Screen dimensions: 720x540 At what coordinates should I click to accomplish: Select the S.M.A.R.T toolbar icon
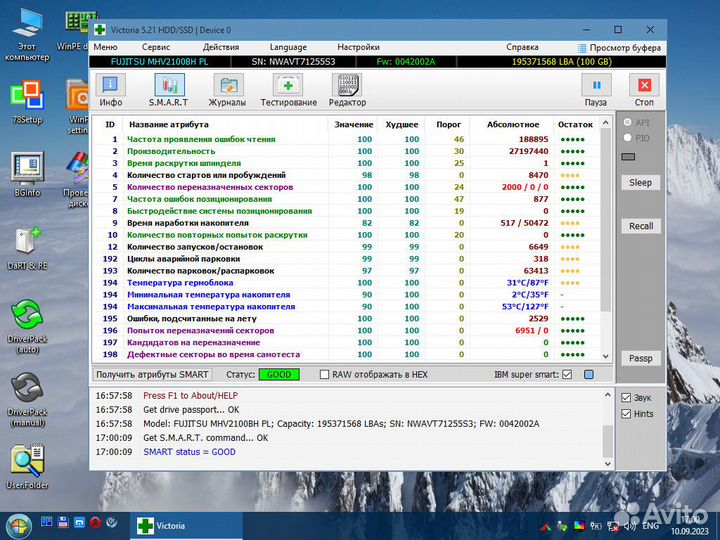168,86
